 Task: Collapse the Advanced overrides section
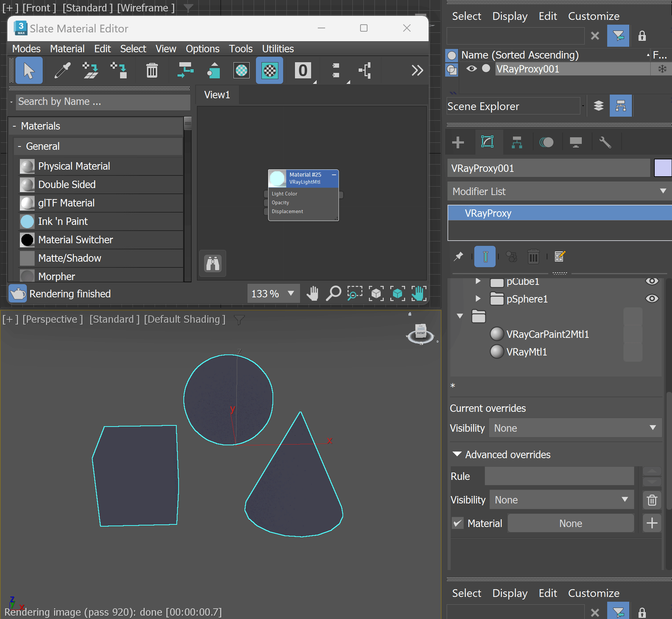coord(457,454)
